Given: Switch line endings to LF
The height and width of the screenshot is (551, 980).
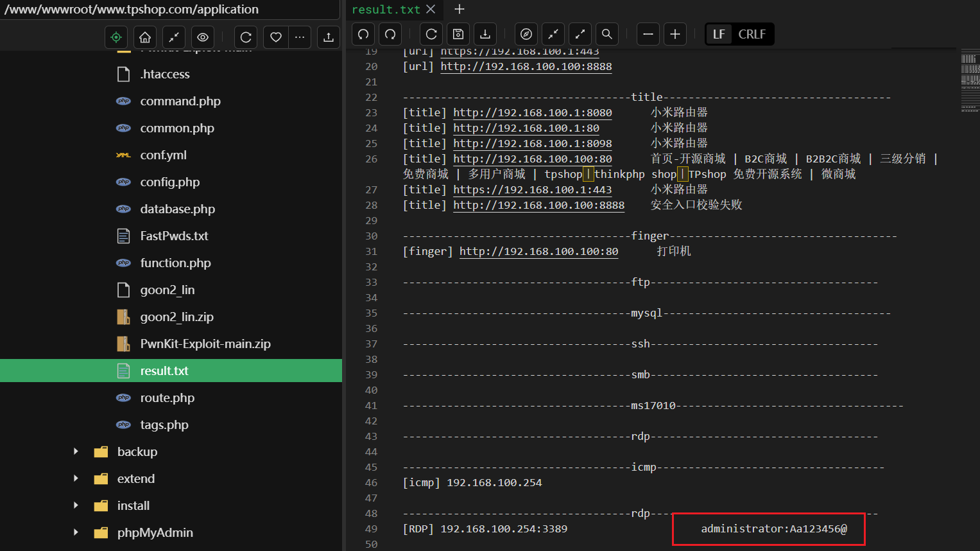Looking at the screenshot, I should (x=719, y=34).
